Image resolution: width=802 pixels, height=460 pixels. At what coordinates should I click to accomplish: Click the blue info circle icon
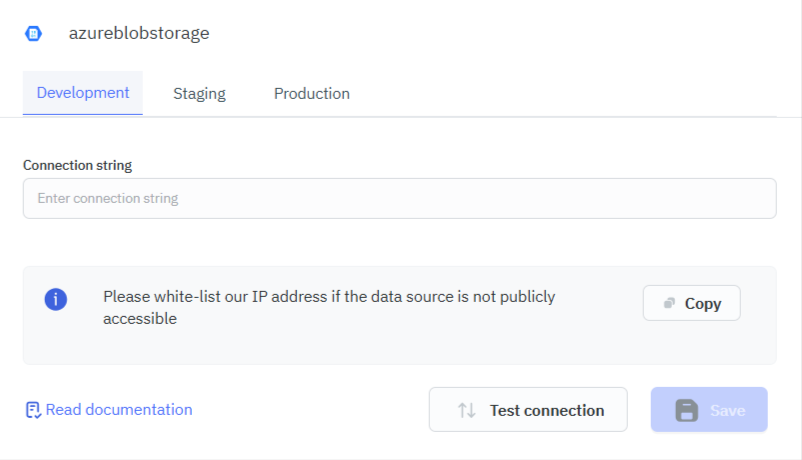[x=56, y=299]
